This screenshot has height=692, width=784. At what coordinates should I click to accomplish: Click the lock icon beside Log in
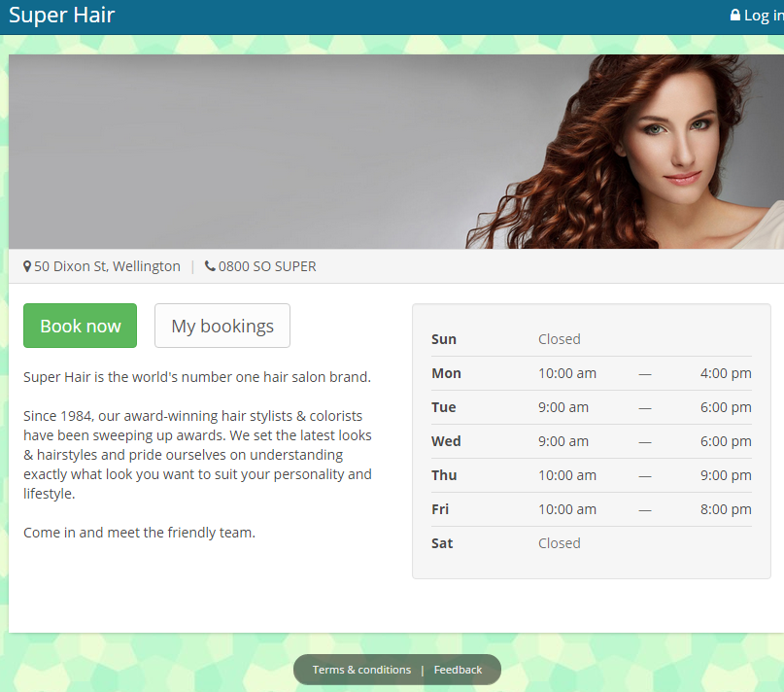pyautogui.click(x=735, y=15)
